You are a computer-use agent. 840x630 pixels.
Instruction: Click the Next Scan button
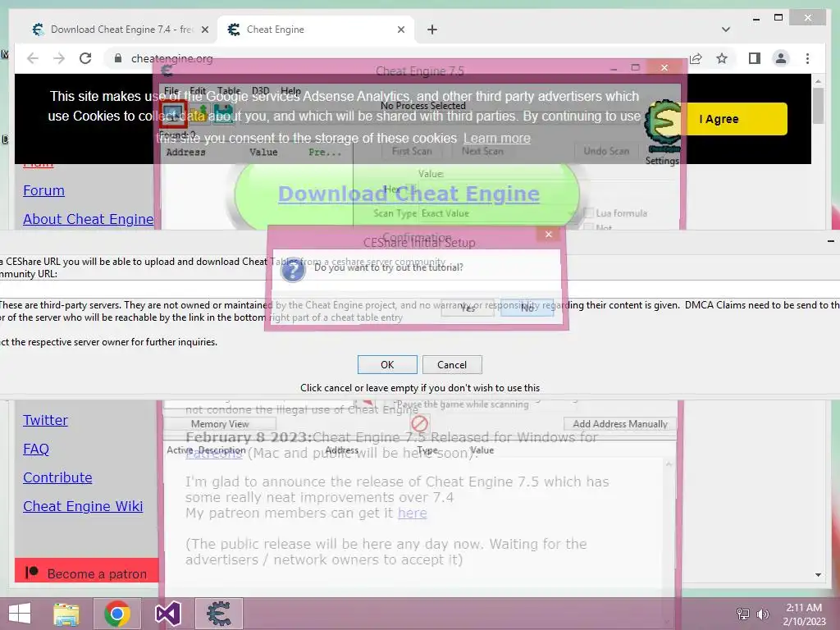coord(482,151)
